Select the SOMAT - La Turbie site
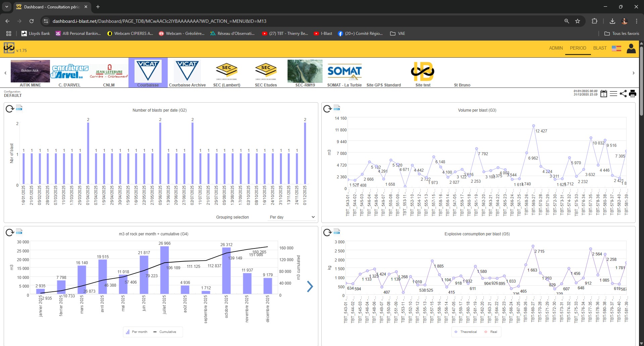This screenshot has height=346, width=644. (344, 71)
